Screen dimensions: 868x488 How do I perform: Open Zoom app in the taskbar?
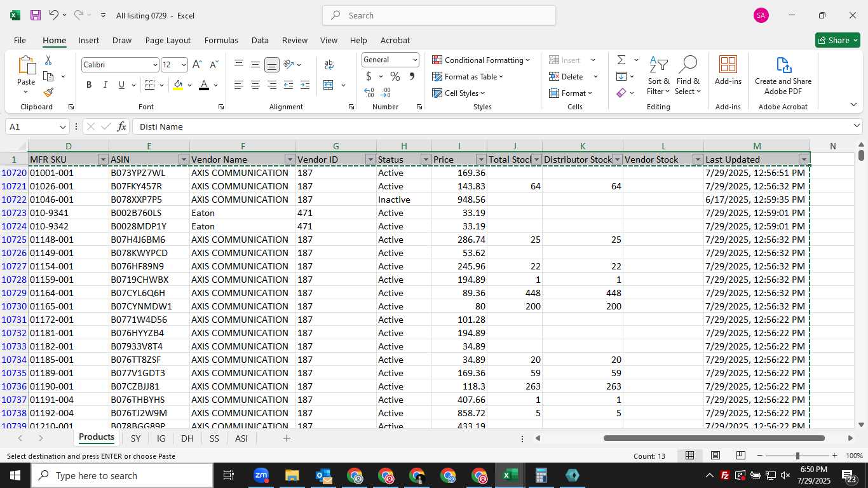click(x=261, y=475)
